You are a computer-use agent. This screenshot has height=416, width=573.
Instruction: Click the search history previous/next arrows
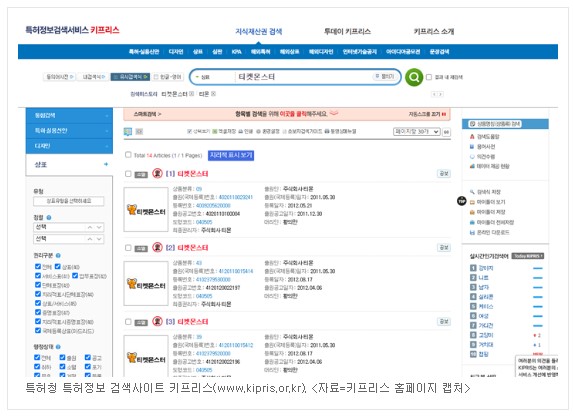[437, 94]
